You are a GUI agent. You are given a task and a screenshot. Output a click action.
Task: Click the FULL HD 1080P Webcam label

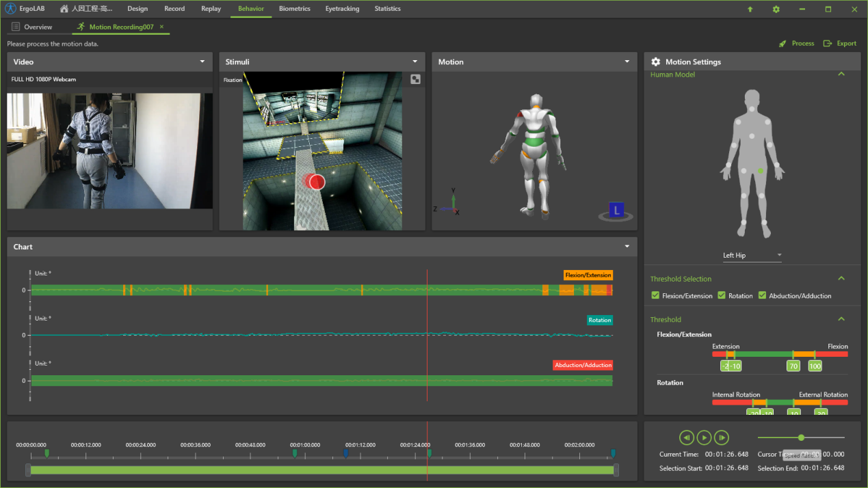(44, 79)
